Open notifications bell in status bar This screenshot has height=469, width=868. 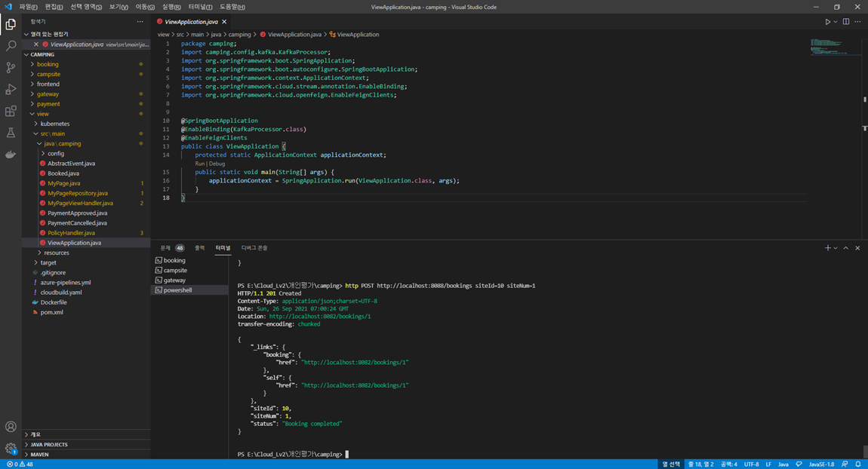[x=858, y=464]
